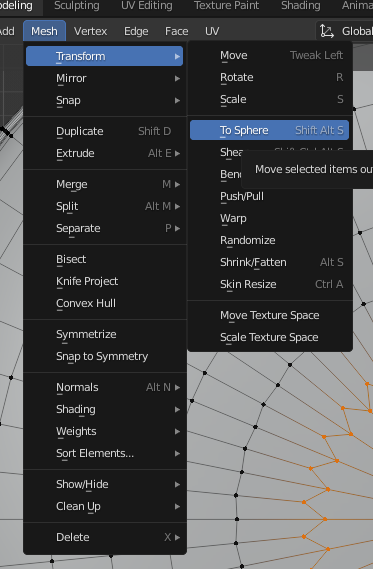
Task: Open the Mesh menu in header
Action: (44, 31)
